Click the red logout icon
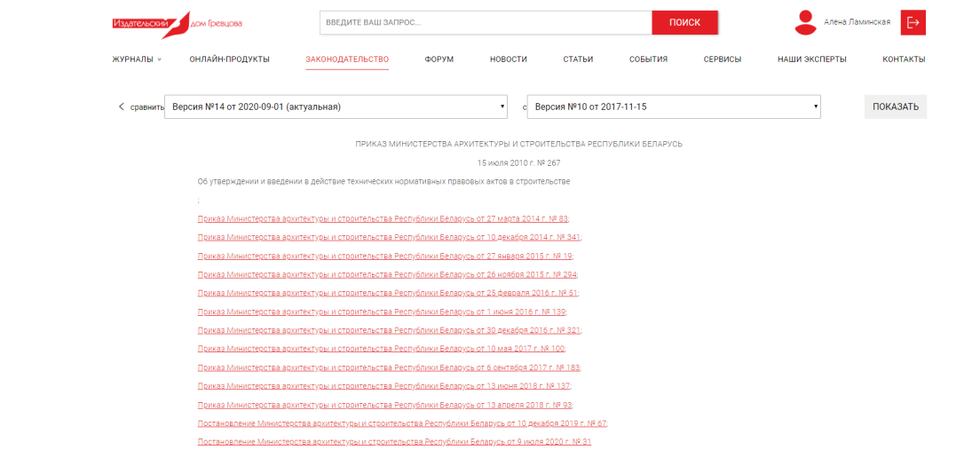Viewport: 980px width, 450px height. [913, 22]
